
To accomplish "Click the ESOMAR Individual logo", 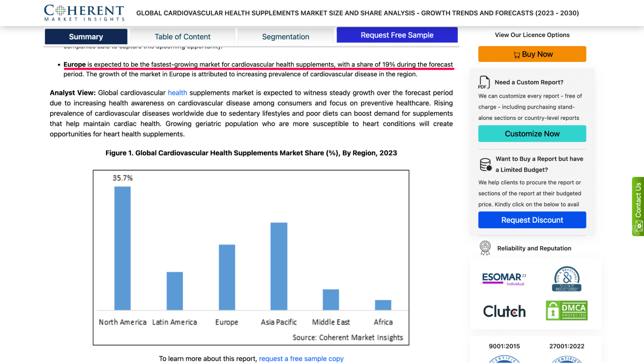I will pos(504,279).
